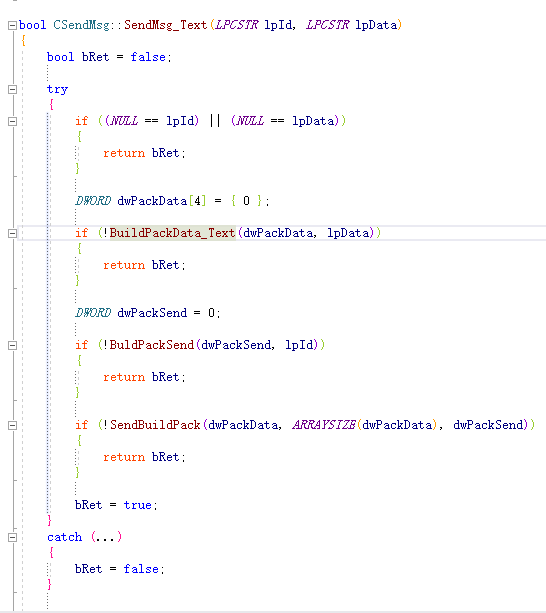The width and height of the screenshot is (546, 613).
Task: Click the ARRAYSIZE macro
Action: (324, 425)
